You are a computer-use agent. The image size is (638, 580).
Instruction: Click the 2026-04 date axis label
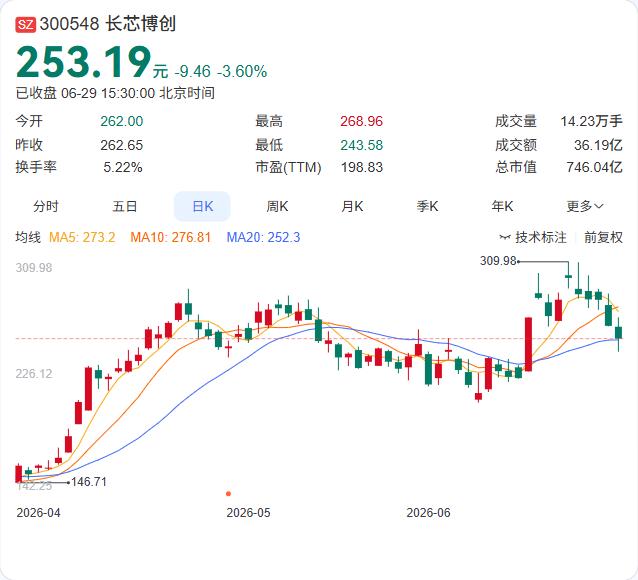click(x=38, y=512)
